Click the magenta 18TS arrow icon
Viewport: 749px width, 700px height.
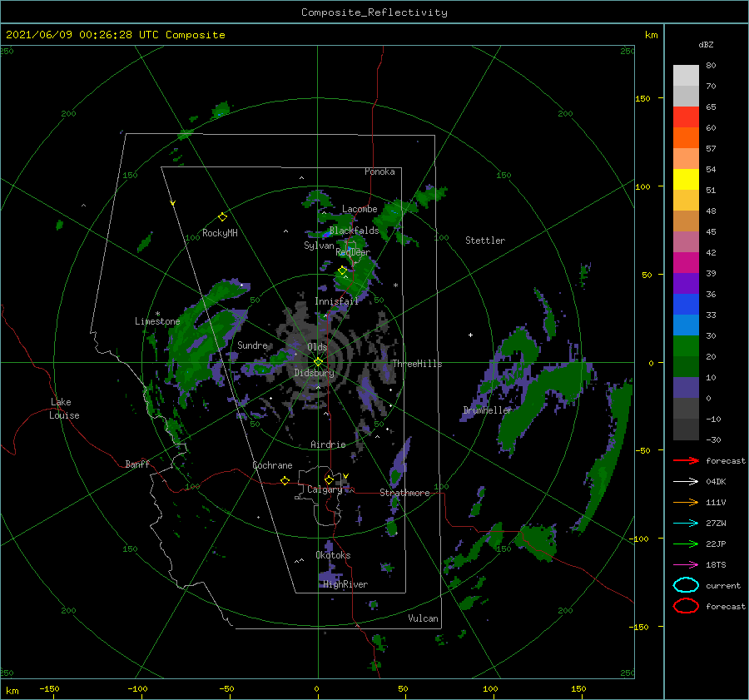686,565
